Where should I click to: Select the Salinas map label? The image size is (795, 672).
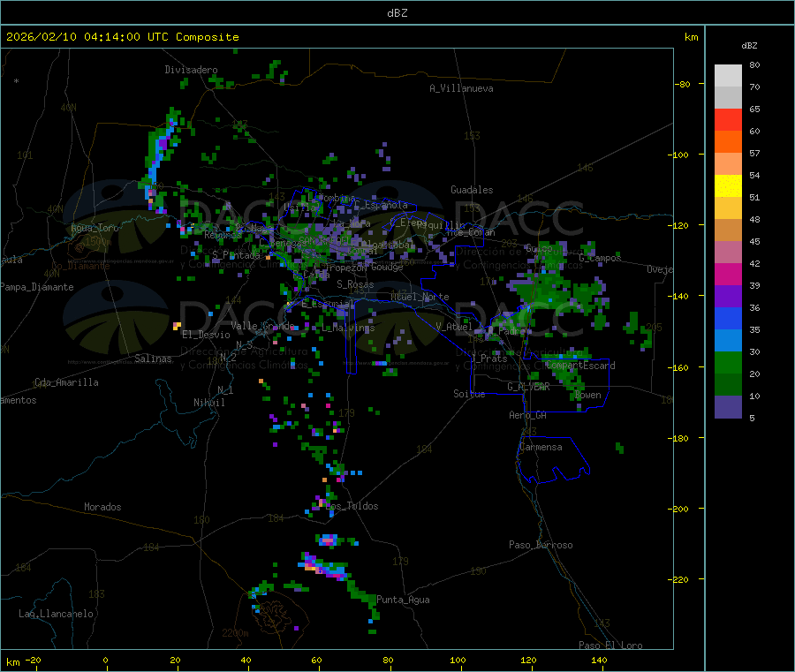pyautogui.click(x=153, y=359)
